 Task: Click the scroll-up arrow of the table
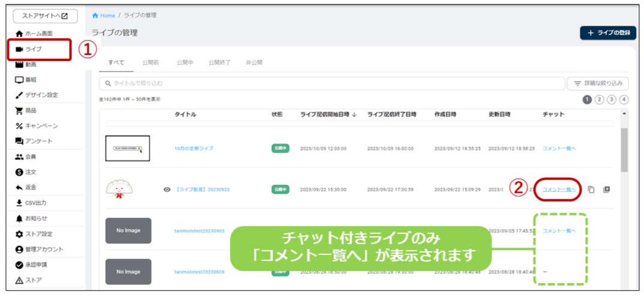[x=625, y=114]
